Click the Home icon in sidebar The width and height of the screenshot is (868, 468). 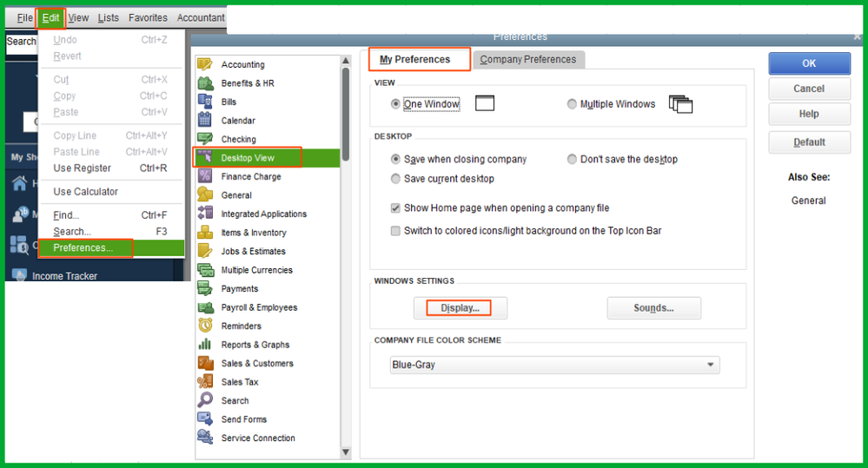tap(19, 184)
